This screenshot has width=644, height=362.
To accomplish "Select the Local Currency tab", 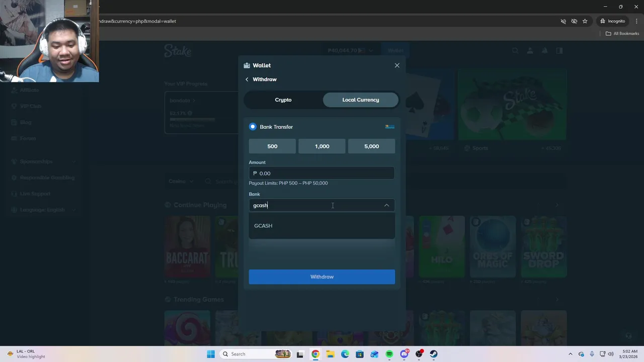I will coord(361,100).
